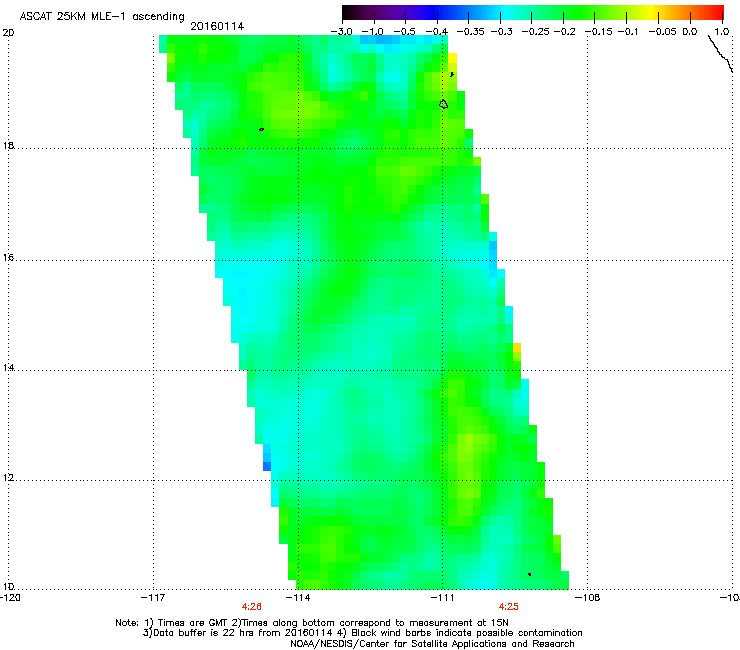Click the red time stamp "4:26"
The width and height of the screenshot is (740, 650).
click(x=252, y=607)
